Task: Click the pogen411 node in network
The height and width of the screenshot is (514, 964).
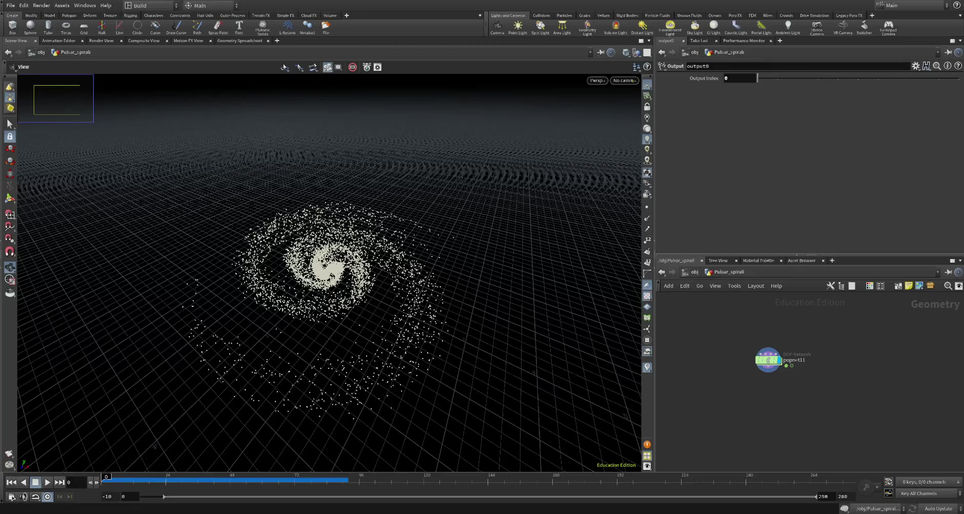Action: [768, 359]
